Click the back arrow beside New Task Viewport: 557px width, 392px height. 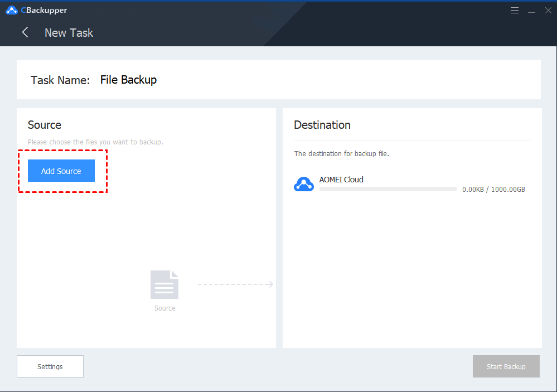click(25, 32)
